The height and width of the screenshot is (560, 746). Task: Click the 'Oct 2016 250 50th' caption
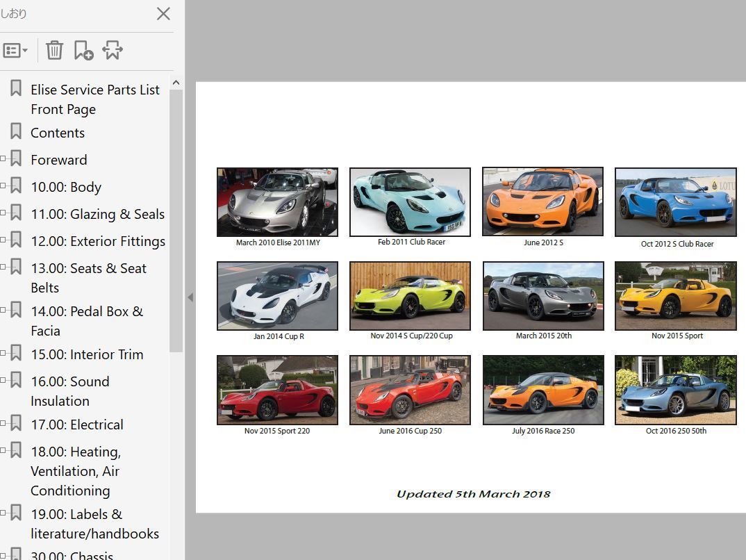[x=676, y=431]
